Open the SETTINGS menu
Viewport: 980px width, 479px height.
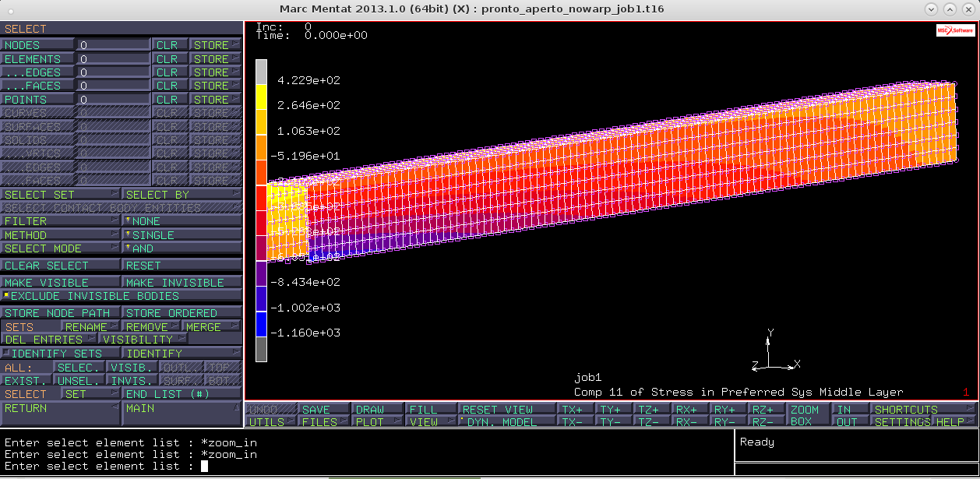[x=902, y=421]
